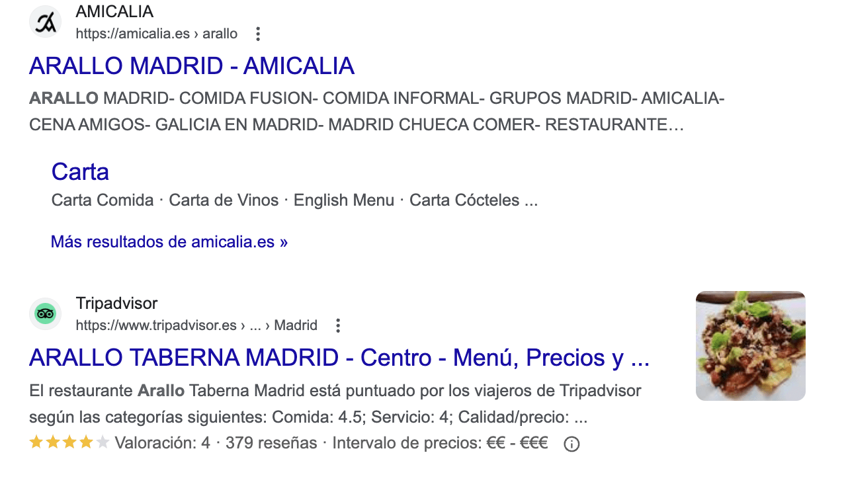The width and height of the screenshot is (848, 504).
Task: Click the three-dot menu beside amicalia.es URL
Action: tap(257, 33)
